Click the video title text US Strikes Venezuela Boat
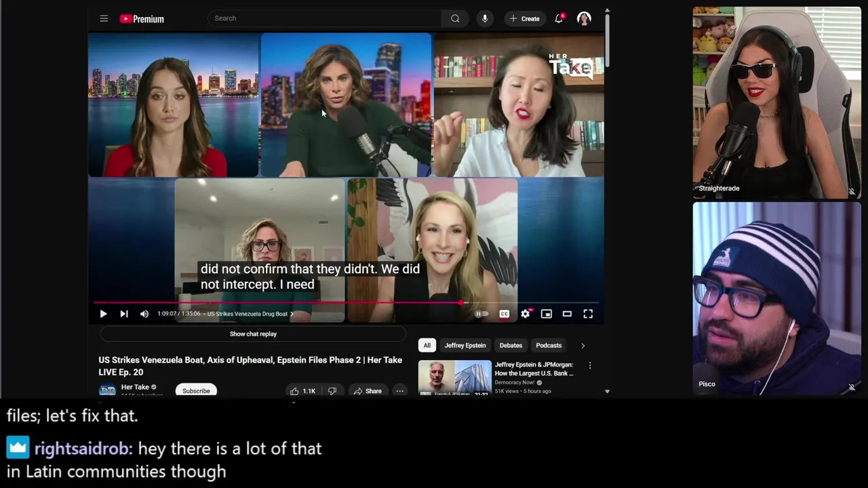 [250, 366]
